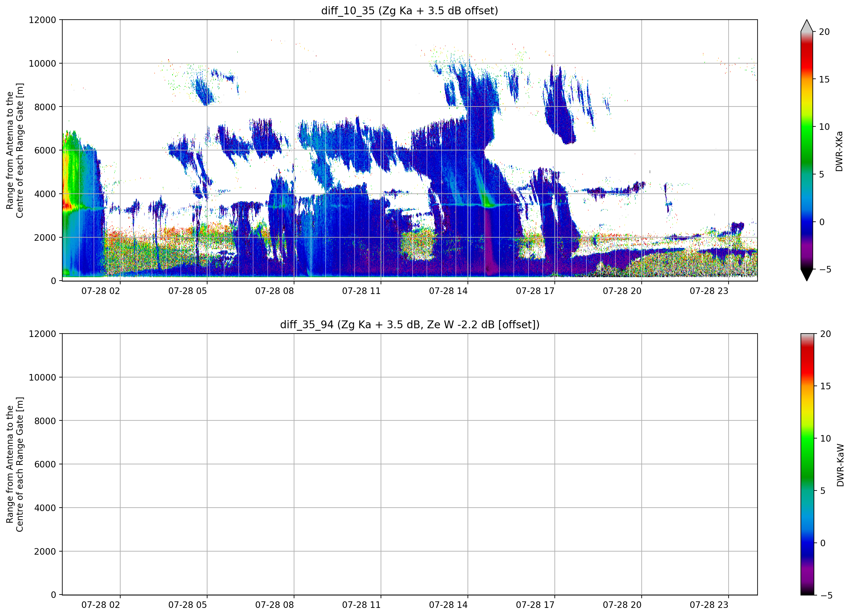
Task: Click the bottom plot y-axis tick label 2000
Action: click(x=45, y=552)
